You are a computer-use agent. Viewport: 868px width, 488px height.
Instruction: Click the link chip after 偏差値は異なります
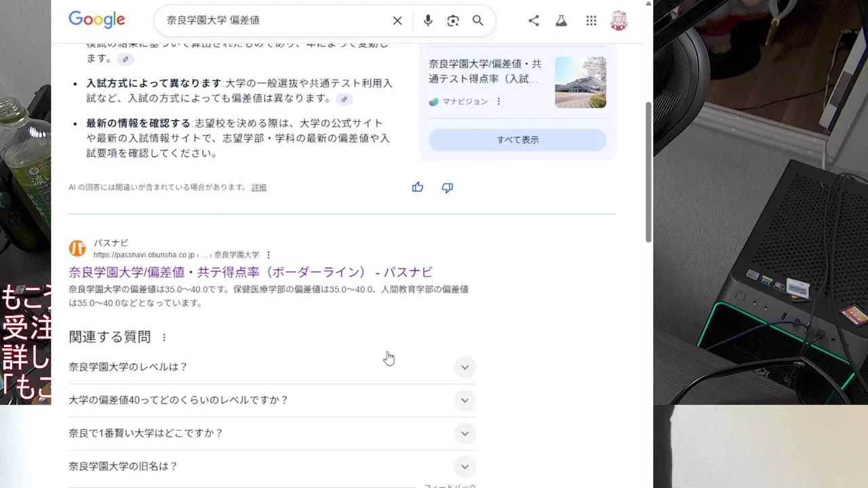(x=344, y=99)
